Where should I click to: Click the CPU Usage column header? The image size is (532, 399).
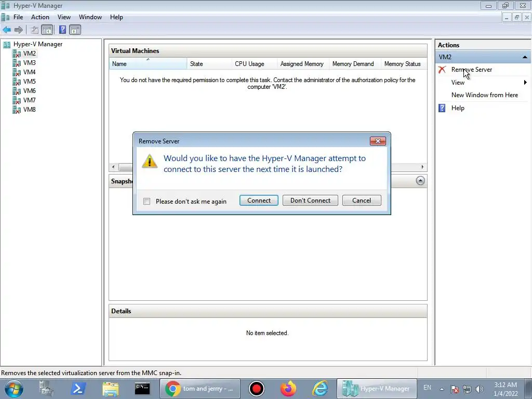click(x=255, y=64)
